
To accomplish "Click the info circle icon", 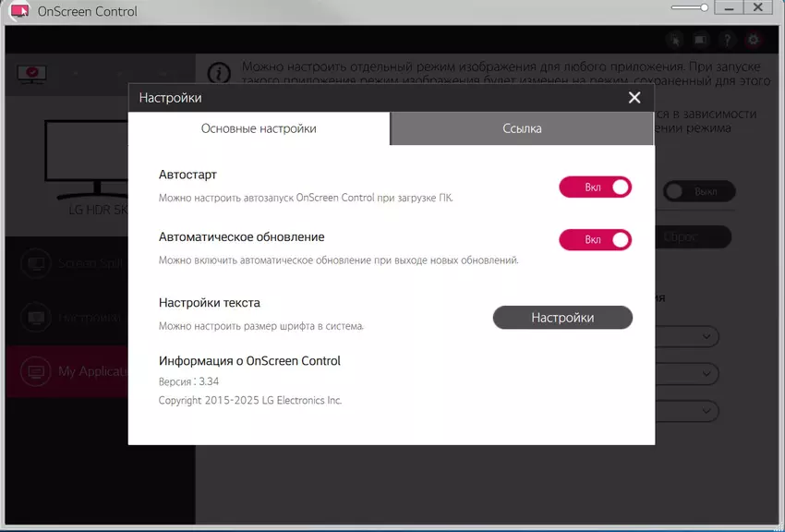I will (x=218, y=73).
